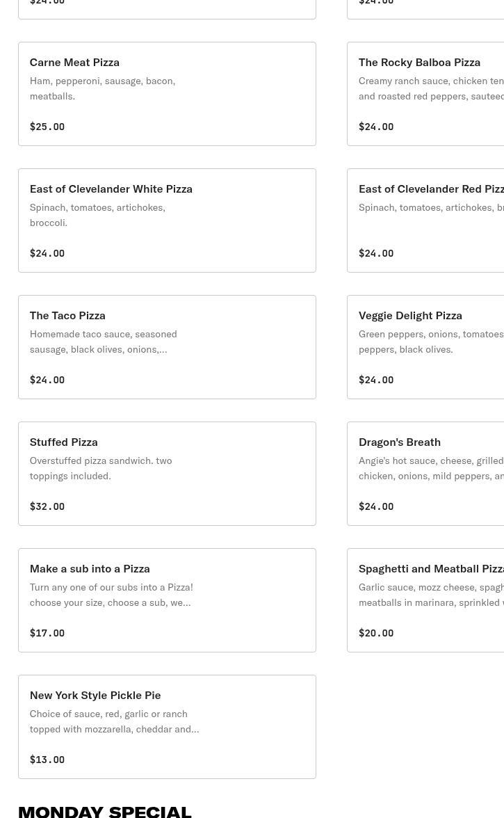
Task: Click Stuffed Pizza description text
Action: (101, 468)
